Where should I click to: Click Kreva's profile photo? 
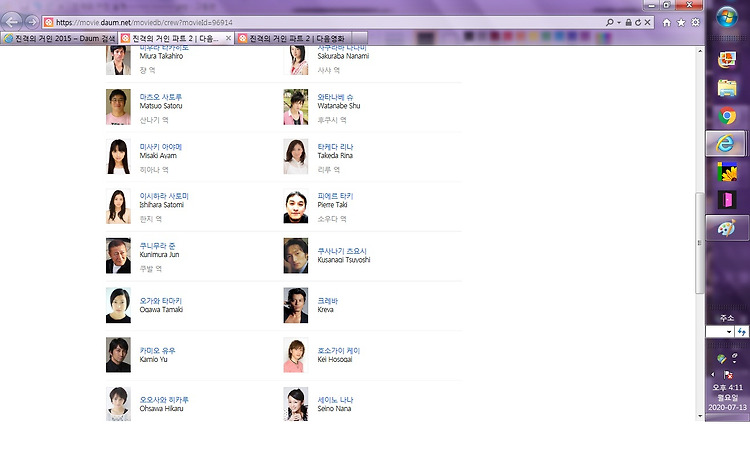click(296, 306)
